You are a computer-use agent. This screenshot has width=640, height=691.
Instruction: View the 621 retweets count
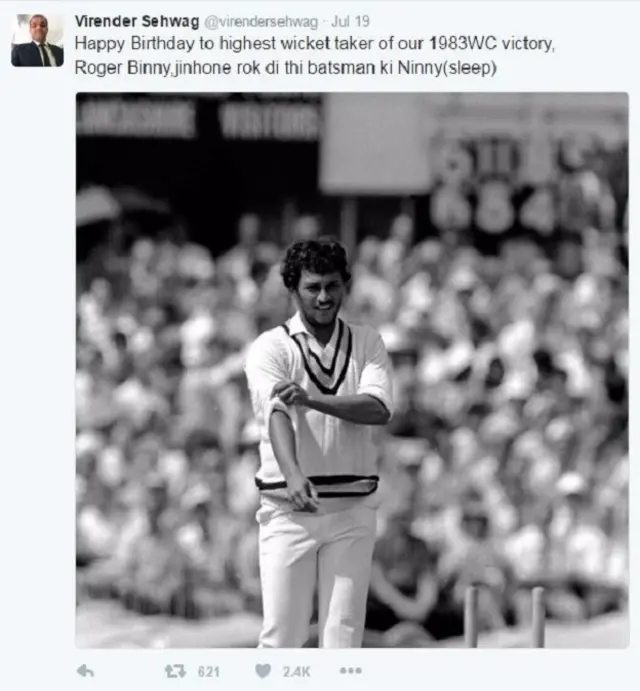tap(208, 672)
